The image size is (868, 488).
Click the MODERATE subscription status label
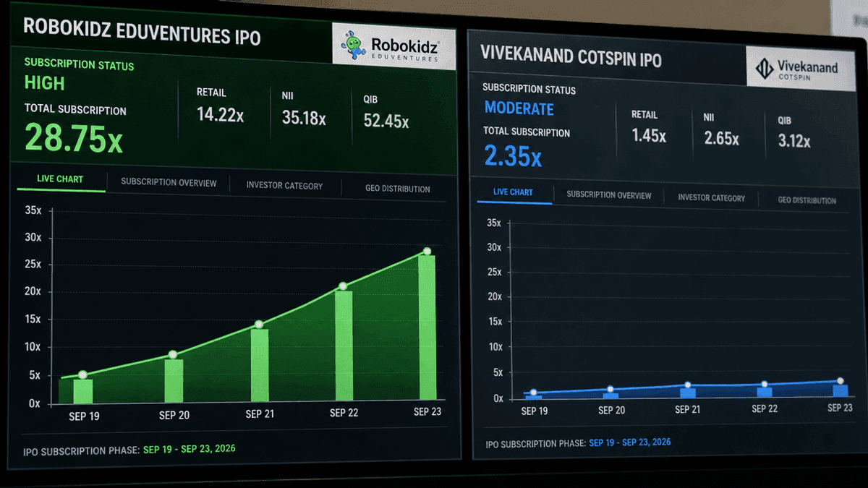(x=519, y=108)
